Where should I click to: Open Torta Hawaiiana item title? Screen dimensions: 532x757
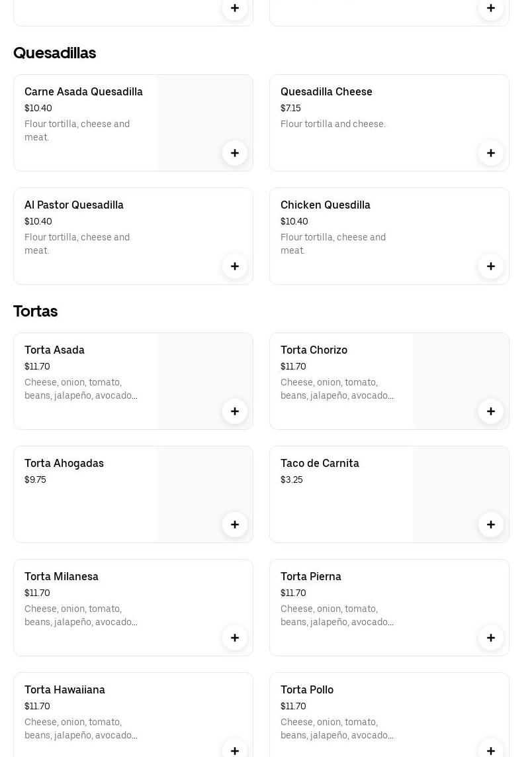click(65, 689)
